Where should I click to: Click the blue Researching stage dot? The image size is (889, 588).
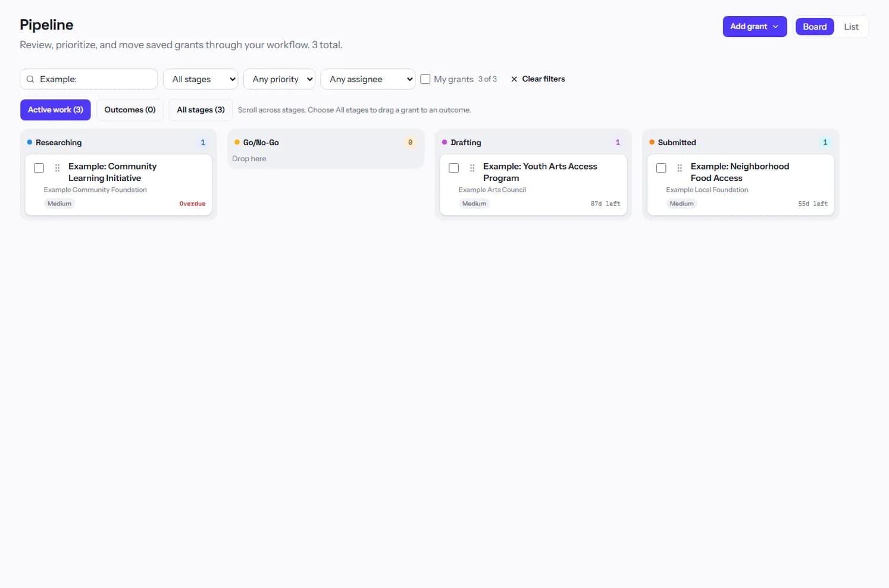tap(30, 142)
